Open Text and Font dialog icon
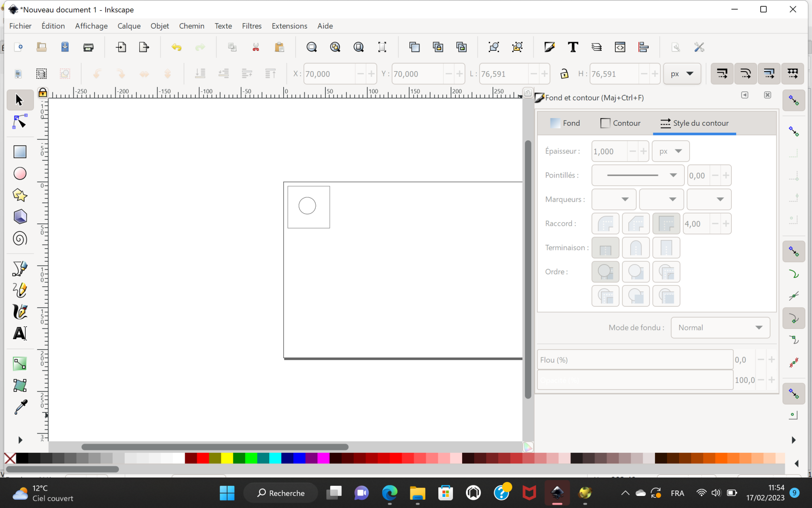Screen dimensions: 812x508 click(573, 47)
